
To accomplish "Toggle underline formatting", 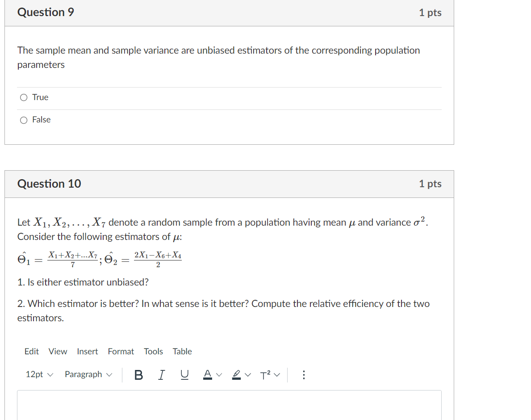I will pyautogui.click(x=184, y=375).
